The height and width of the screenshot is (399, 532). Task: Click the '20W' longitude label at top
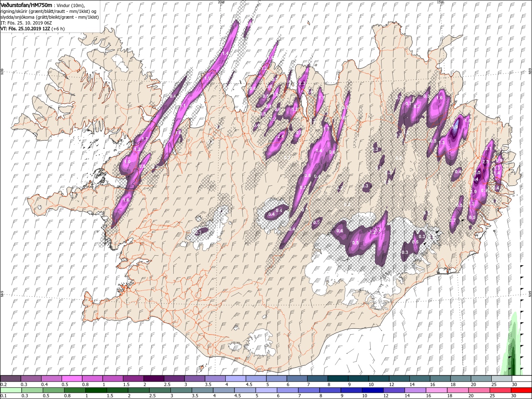221,2
